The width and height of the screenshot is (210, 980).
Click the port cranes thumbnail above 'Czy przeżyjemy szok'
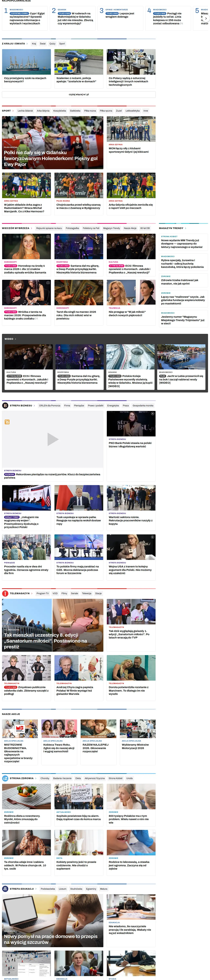click(x=26, y=62)
